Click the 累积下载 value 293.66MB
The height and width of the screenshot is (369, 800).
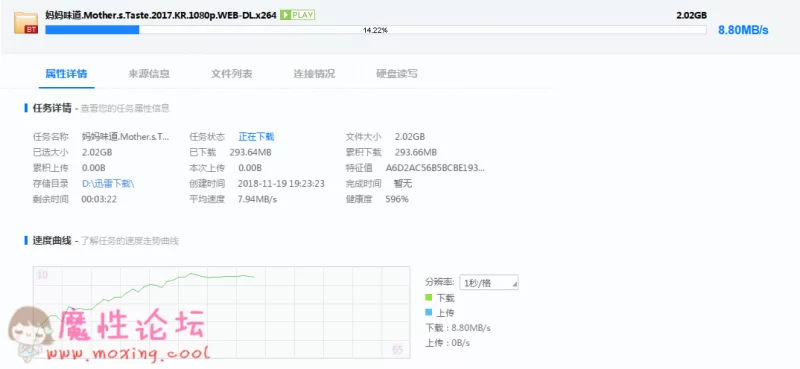click(x=415, y=152)
